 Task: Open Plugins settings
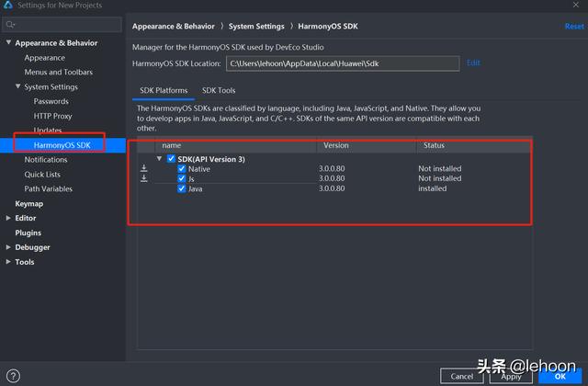[28, 233]
